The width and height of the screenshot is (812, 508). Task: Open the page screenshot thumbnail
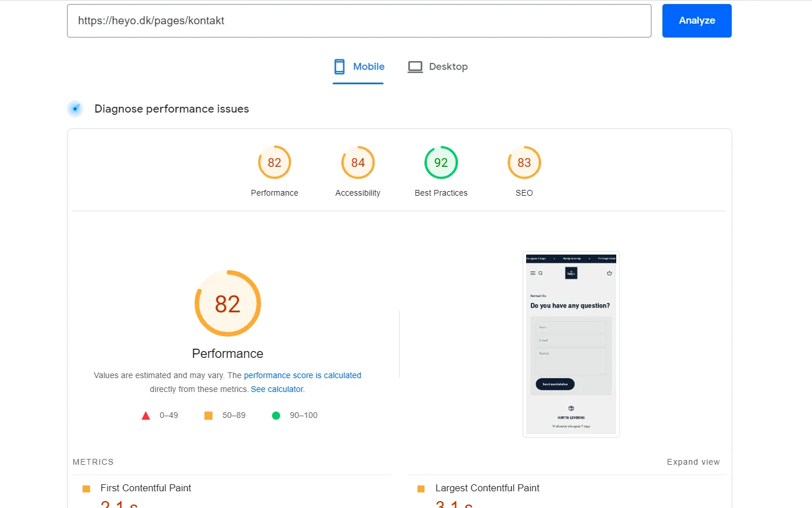(571, 344)
